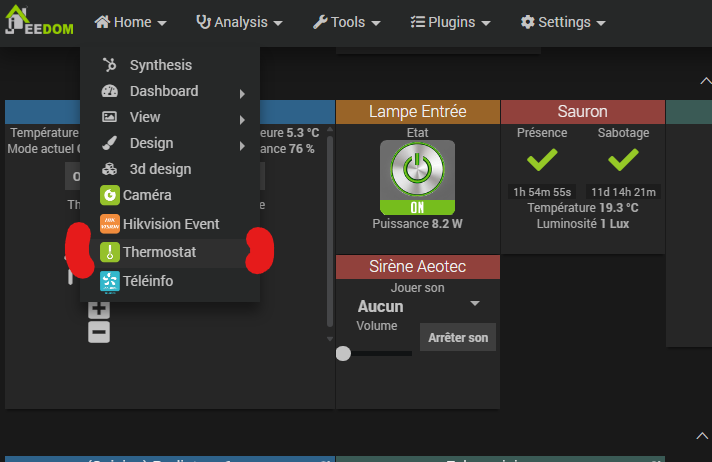
Task: Open Synthesis from the Home menu
Action: 160,65
